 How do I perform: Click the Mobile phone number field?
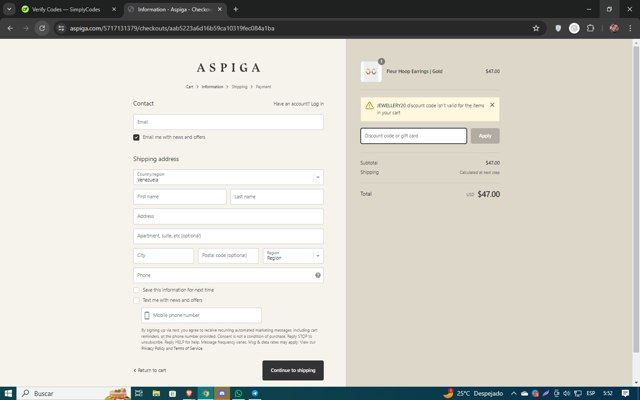(201, 315)
